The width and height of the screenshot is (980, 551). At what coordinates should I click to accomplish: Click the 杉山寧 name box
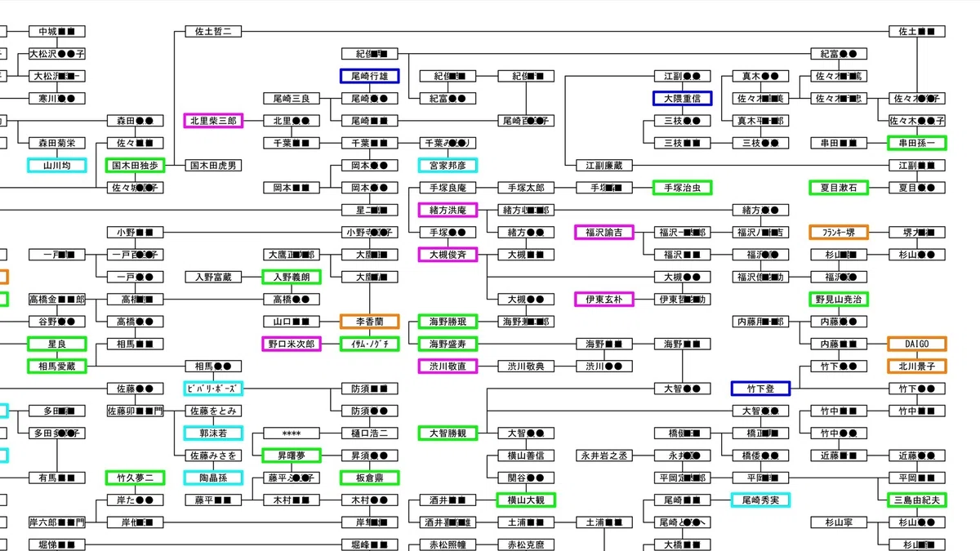click(839, 522)
